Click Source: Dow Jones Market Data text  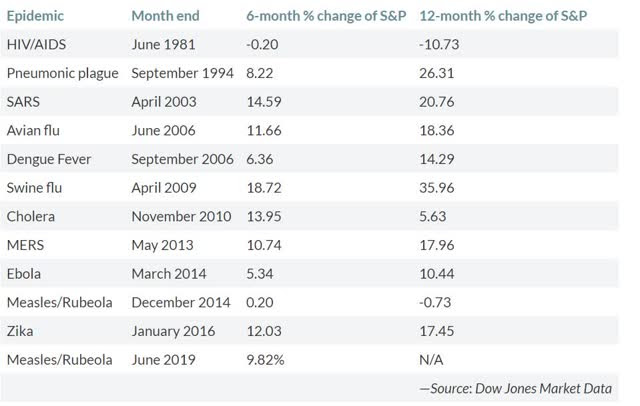tap(516, 388)
